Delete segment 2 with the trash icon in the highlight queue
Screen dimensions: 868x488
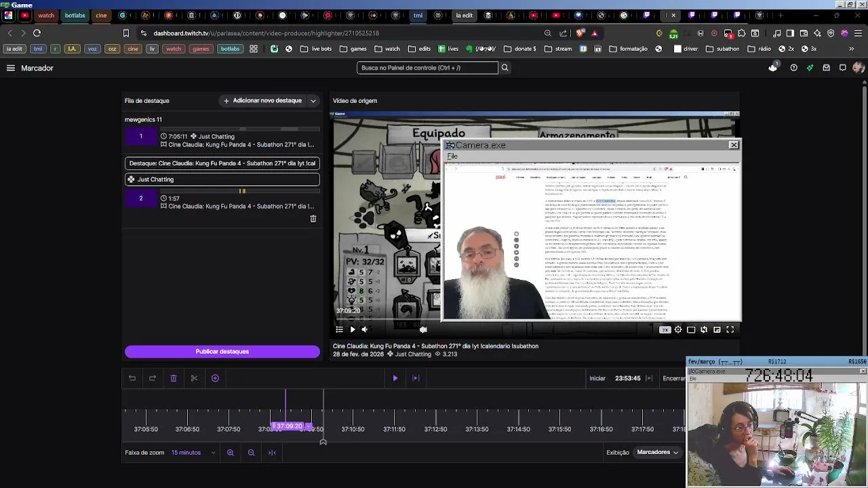[313, 219]
